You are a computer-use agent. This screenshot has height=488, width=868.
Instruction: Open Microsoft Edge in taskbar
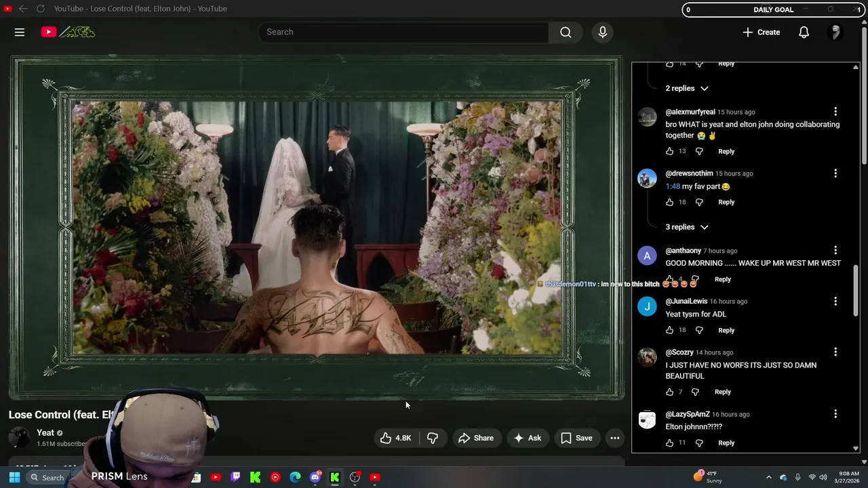[x=295, y=477]
